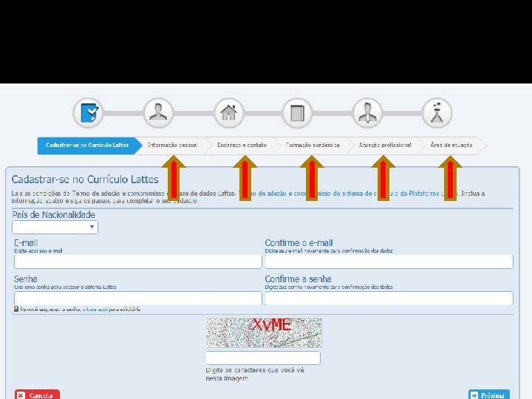Click the Senha password field
The width and height of the screenshot is (532, 399).
coord(138,299)
